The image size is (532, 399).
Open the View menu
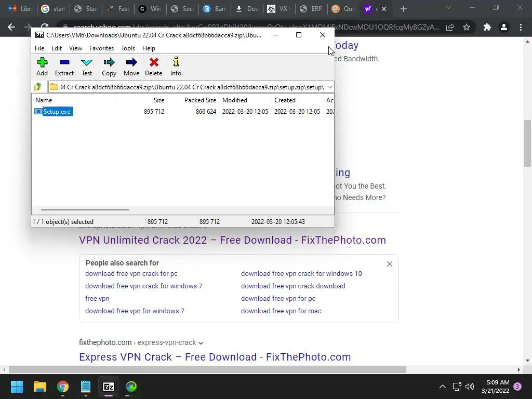coord(75,48)
